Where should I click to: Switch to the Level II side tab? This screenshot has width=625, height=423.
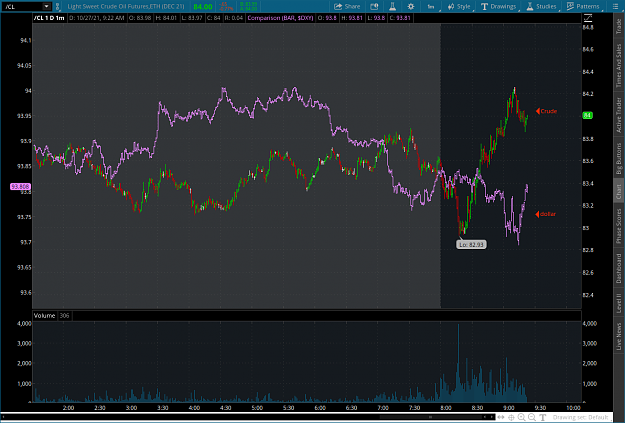click(x=619, y=303)
